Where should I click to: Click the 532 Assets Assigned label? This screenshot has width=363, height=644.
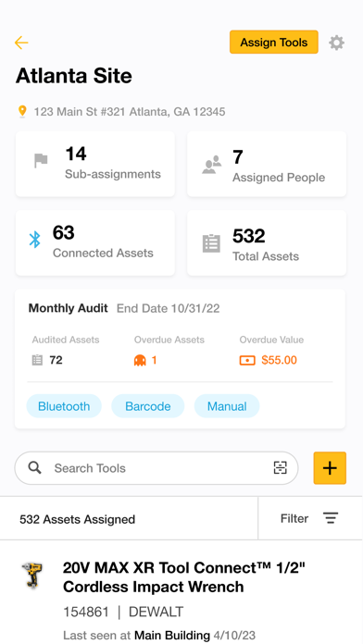click(77, 519)
